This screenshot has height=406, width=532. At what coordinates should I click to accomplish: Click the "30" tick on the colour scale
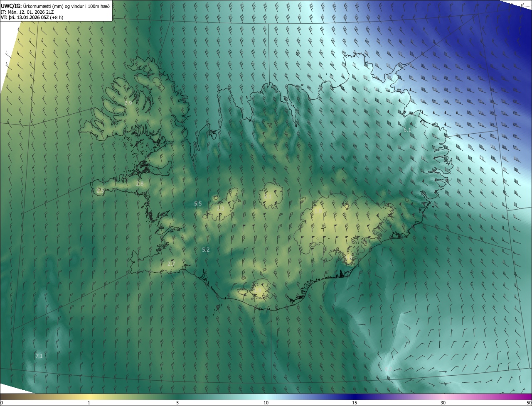(443, 403)
